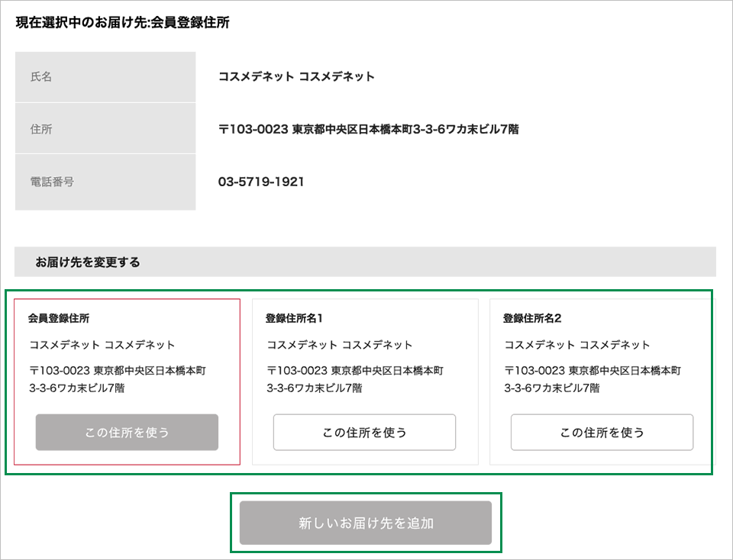This screenshot has width=733, height=560.
Task: Click この住所を使う under 会員登録住所 card
Action: [x=126, y=432]
